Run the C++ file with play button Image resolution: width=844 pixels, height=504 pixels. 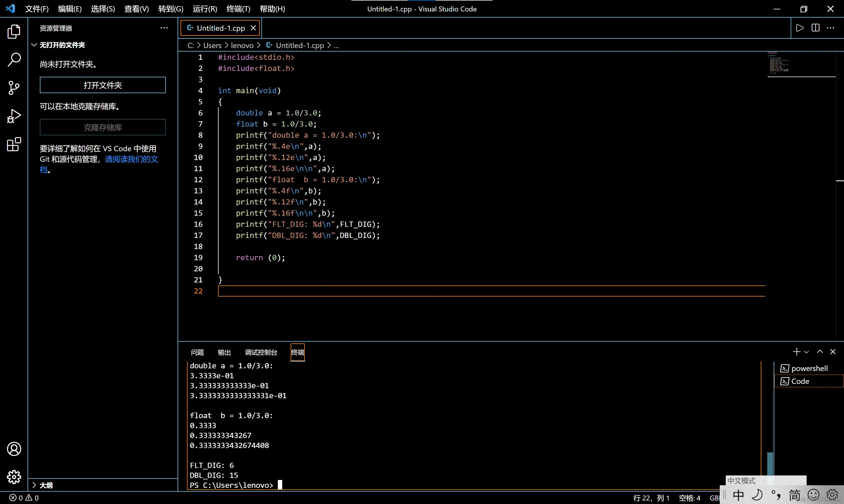coord(800,28)
